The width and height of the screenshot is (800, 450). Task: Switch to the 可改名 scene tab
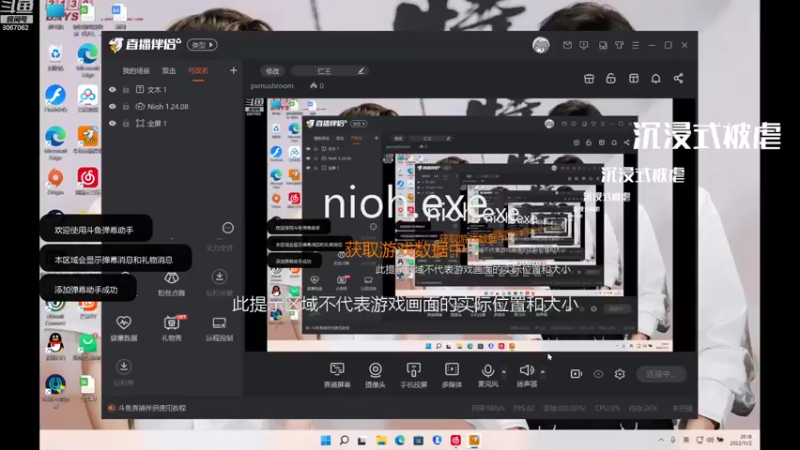[198, 70]
